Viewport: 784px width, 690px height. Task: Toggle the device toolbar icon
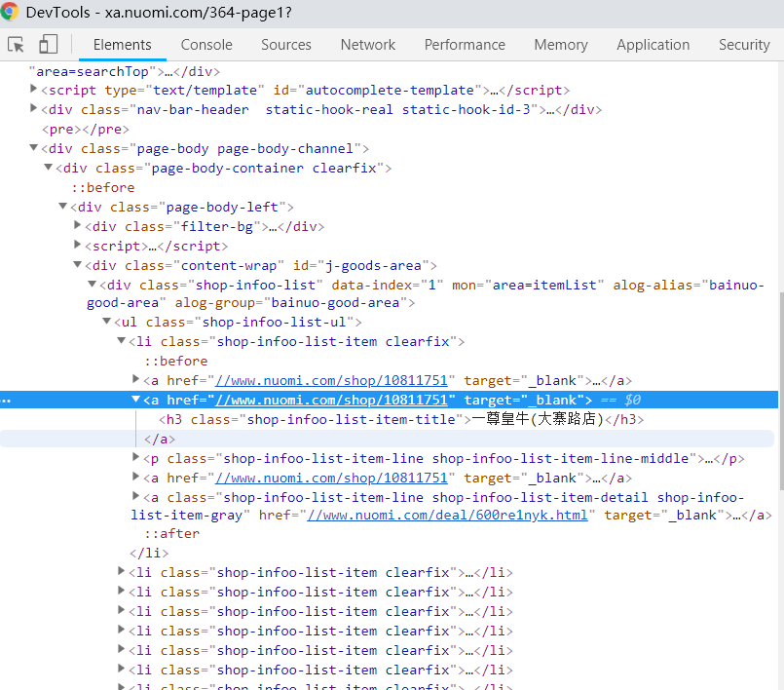(x=49, y=44)
